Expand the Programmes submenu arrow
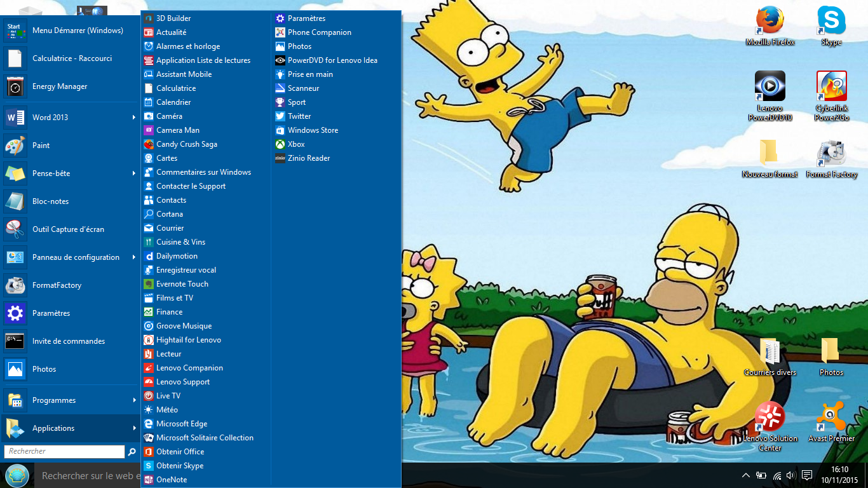The image size is (868, 488). (134, 400)
